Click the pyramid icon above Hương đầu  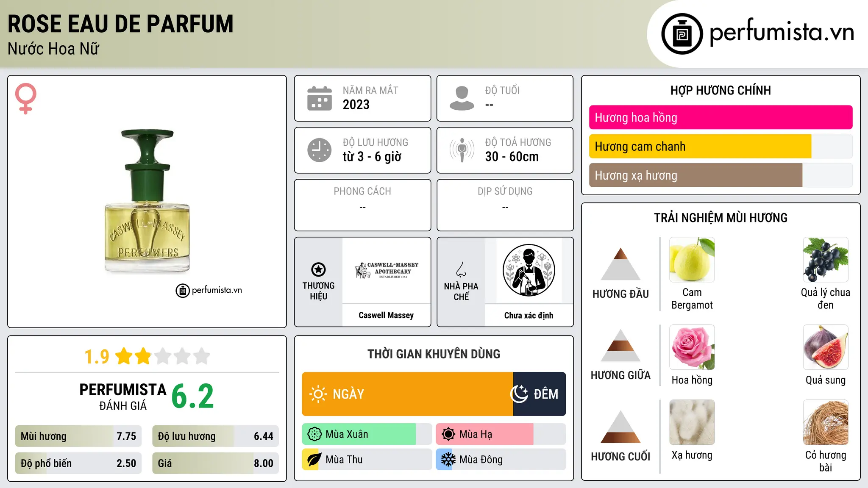click(x=620, y=264)
